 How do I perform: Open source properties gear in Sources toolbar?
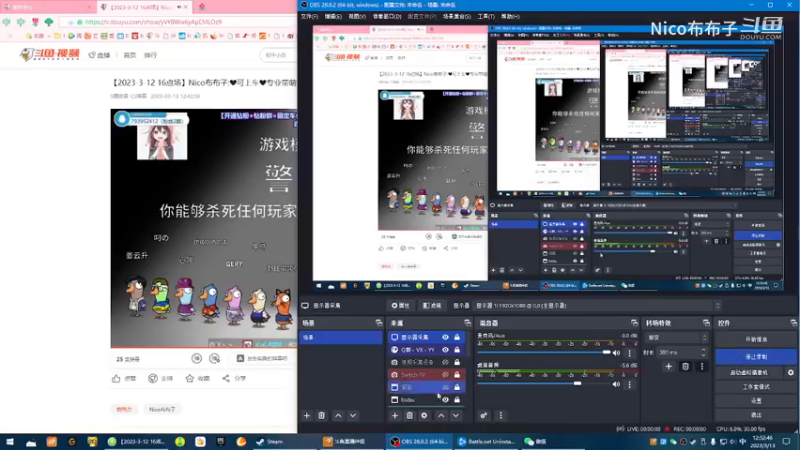[x=424, y=415]
